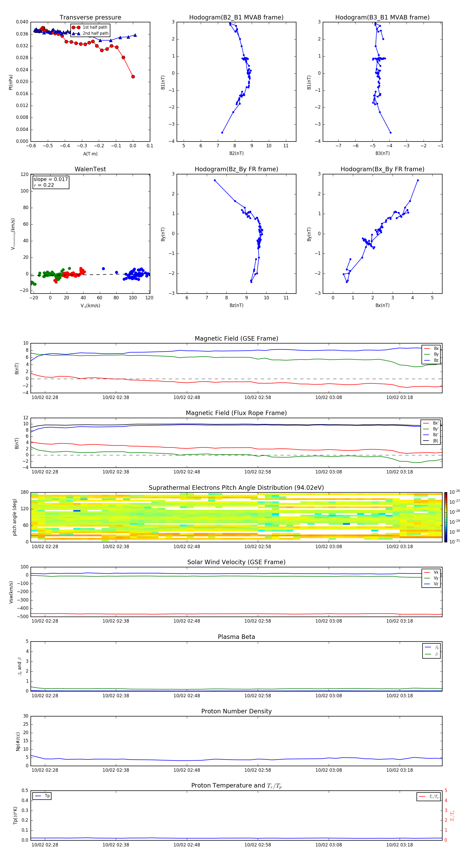Click "By'" legend entry in Flux Rope panel
The height and width of the screenshot is (868, 473).
431,429
